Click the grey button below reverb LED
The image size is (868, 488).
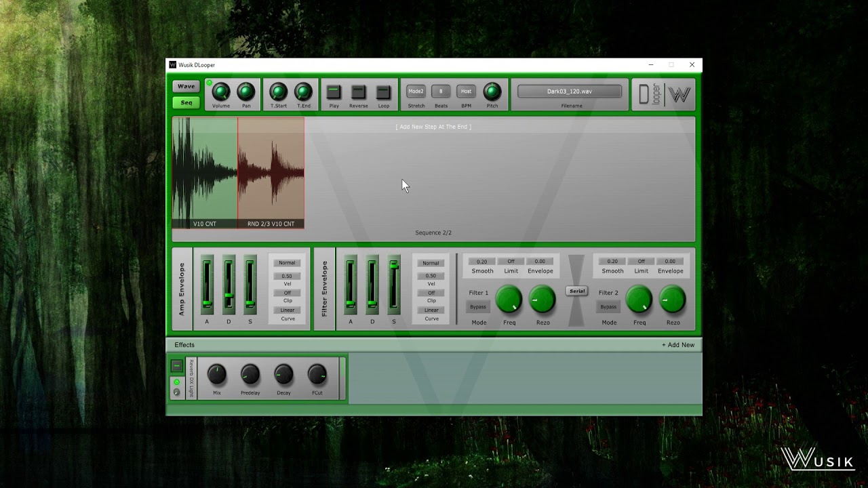point(177,392)
